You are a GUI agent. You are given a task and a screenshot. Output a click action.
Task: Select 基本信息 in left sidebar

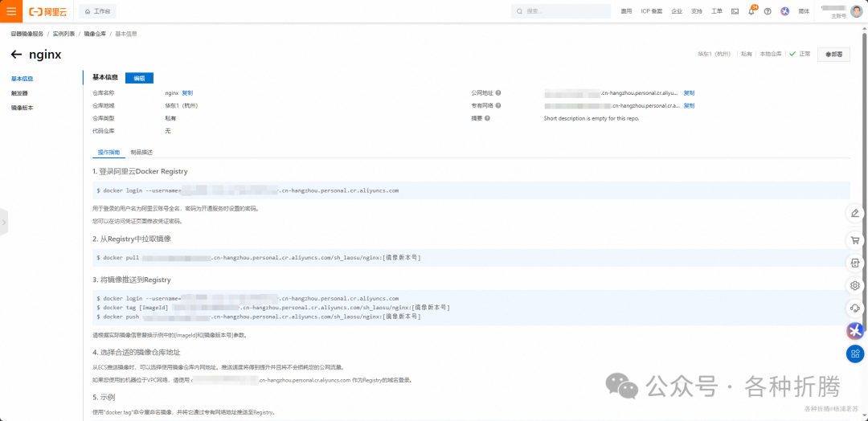click(23, 79)
